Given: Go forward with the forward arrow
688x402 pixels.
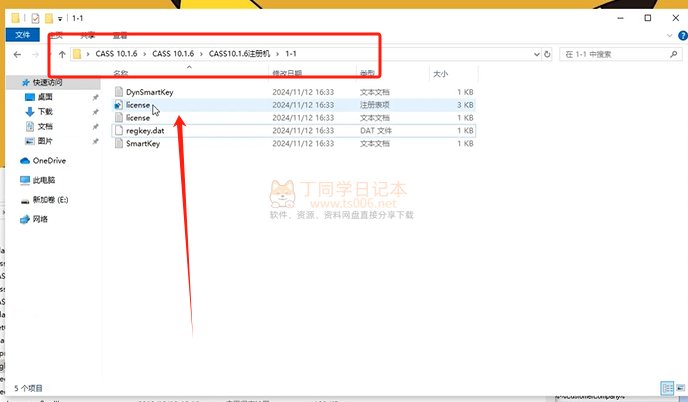Looking at the screenshot, I should [x=36, y=54].
